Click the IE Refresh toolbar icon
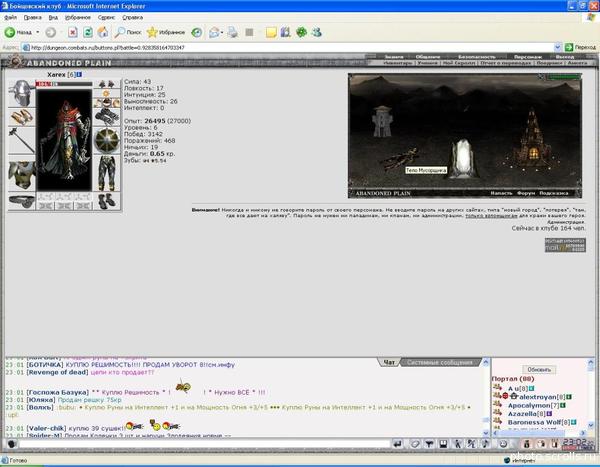The height and width of the screenshot is (467, 600). pyautogui.click(x=88, y=33)
